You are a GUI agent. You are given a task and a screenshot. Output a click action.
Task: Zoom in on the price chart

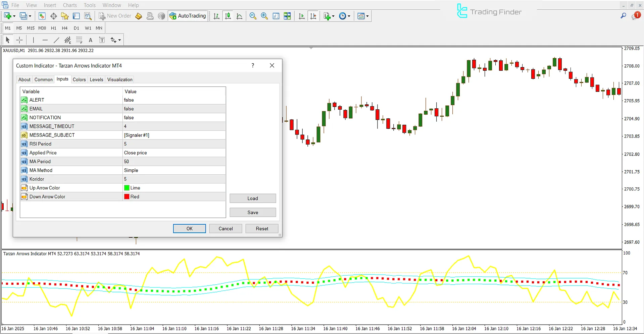(264, 16)
